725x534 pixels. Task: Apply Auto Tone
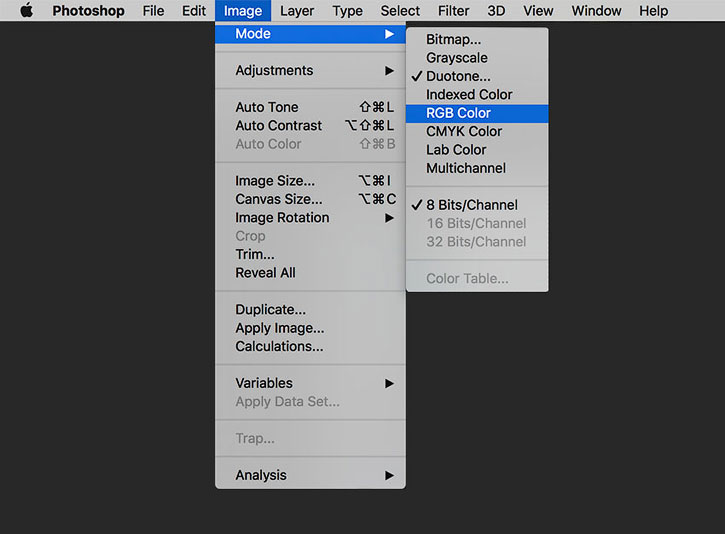tap(310, 107)
